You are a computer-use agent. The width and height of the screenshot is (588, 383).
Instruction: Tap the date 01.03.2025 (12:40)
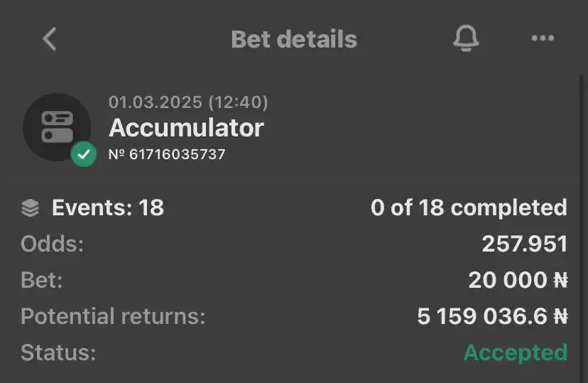pyautogui.click(x=188, y=102)
